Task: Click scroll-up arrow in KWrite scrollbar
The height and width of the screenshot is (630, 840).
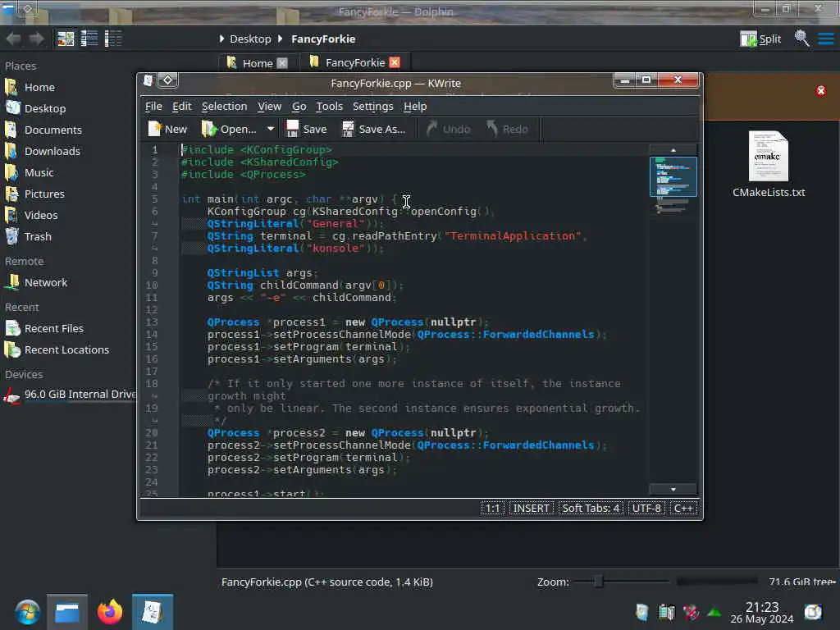Action: pyautogui.click(x=673, y=150)
